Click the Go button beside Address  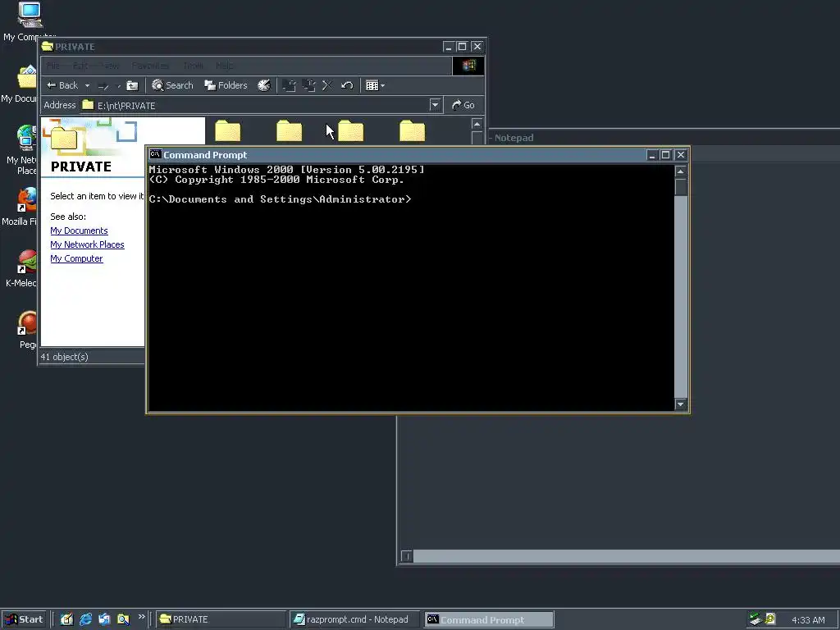tap(463, 105)
